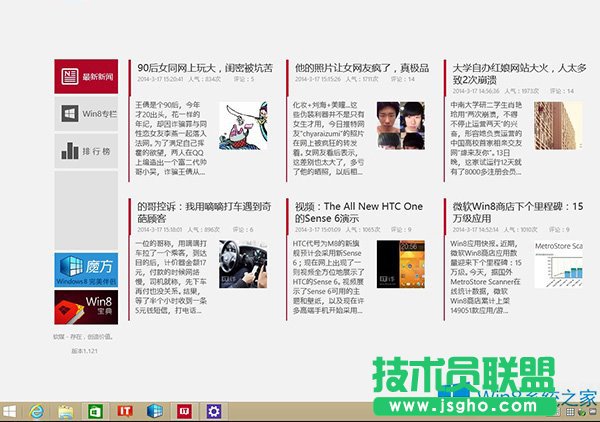Launch Internet Explorer from the taskbar
This screenshot has height=422, width=600.
(x=36, y=412)
